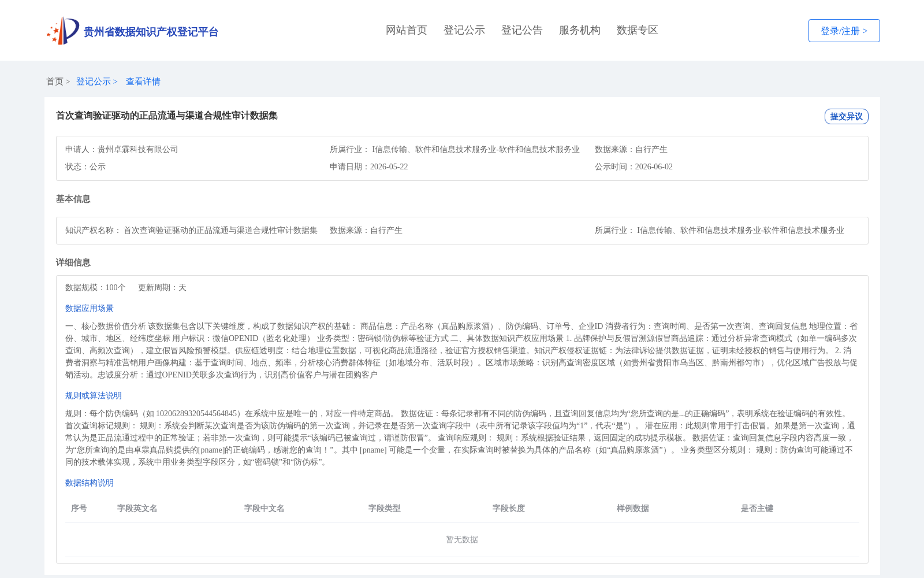Click the 序号 column header
Screen dimensions: 924x578
(79, 508)
